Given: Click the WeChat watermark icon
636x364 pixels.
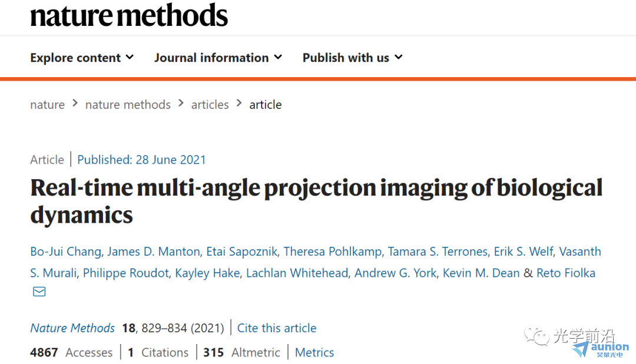Looking at the screenshot, I should point(536,336).
